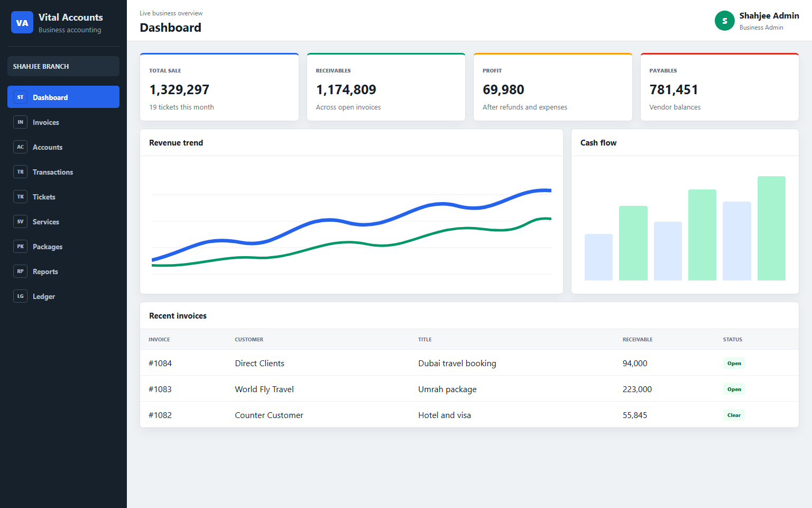The height and width of the screenshot is (508, 812).
Task: Click the Invoice column header
Action: click(159, 339)
